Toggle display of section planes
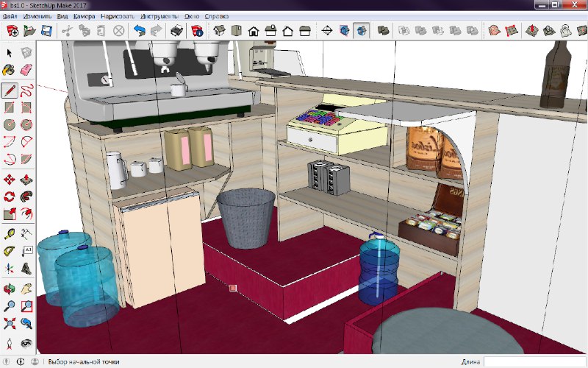This screenshot has height=368, width=588. 344,31
